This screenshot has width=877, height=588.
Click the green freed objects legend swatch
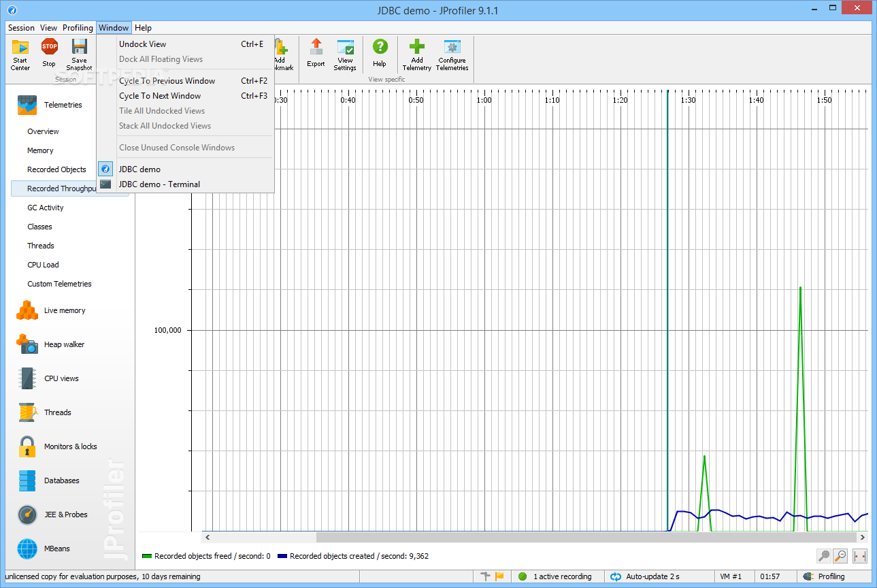pyautogui.click(x=146, y=556)
